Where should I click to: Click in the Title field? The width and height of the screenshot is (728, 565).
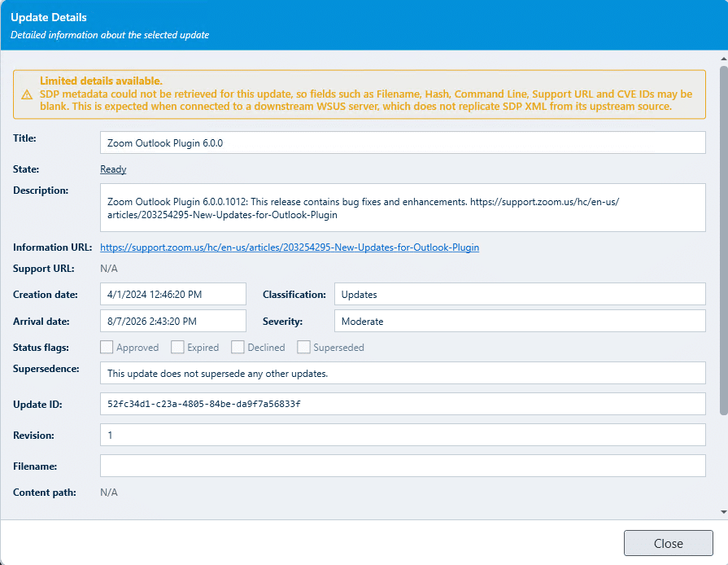(x=403, y=142)
